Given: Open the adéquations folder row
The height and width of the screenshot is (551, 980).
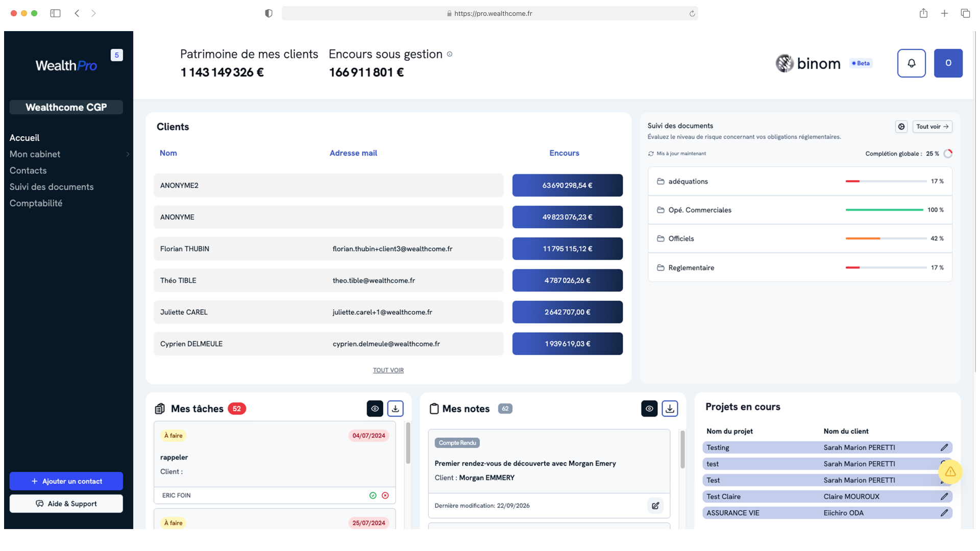Looking at the screenshot, I should [x=800, y=181].
